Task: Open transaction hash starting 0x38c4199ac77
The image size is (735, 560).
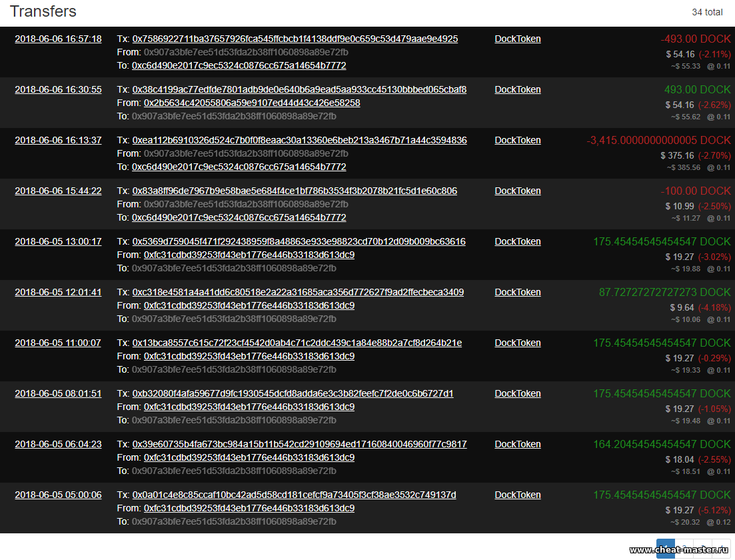Action: point(299,89)
